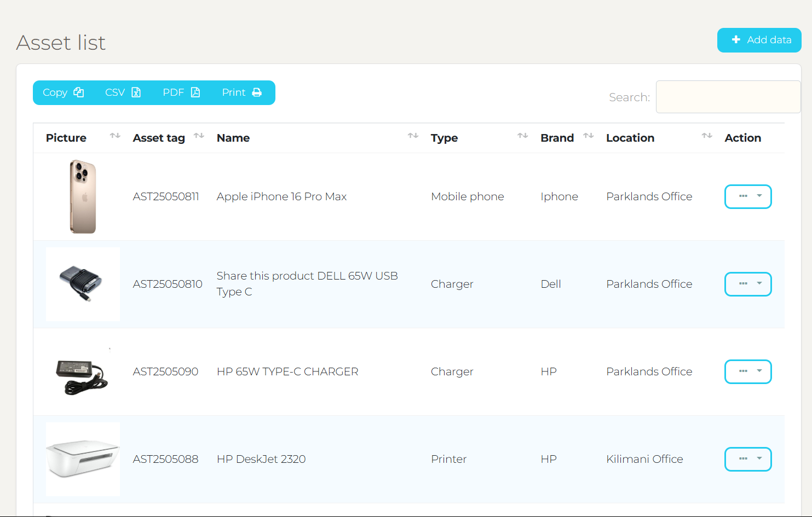Sort by the Type column arrows
The height and width of the screenshot is (517, 812).
click(x=523, y=136)
